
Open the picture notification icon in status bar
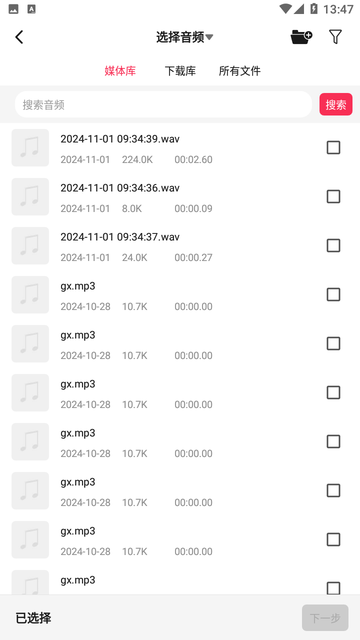(13, 9)
